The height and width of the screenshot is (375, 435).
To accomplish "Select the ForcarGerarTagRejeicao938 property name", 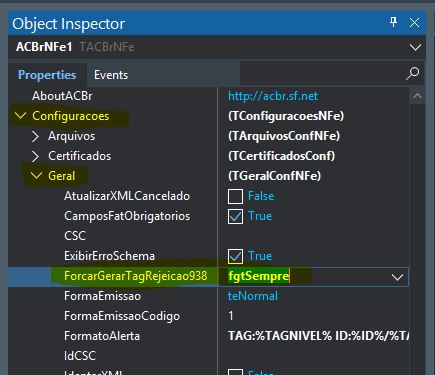I will [x=136, y=276].
